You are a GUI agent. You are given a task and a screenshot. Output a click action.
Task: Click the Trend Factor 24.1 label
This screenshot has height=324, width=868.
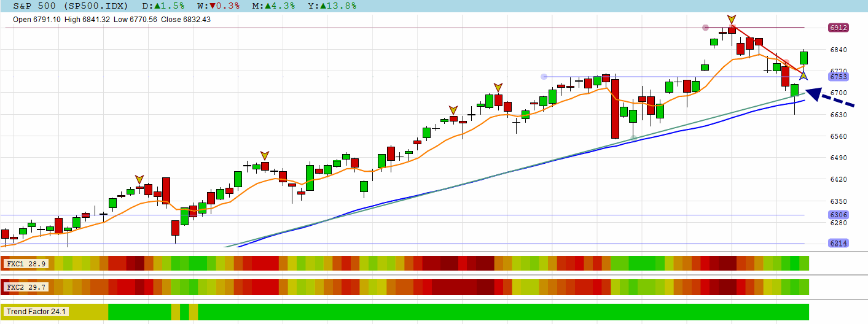point(37,312)
